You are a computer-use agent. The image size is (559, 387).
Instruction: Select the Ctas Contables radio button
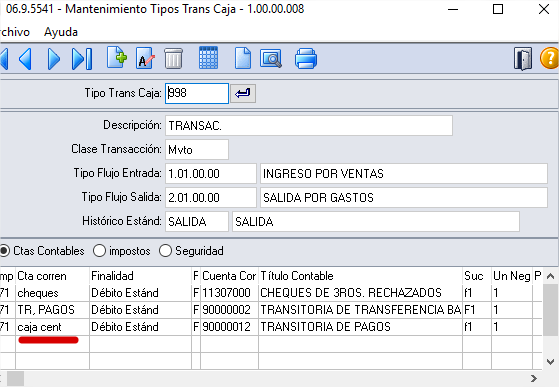[x=4, y=251]
